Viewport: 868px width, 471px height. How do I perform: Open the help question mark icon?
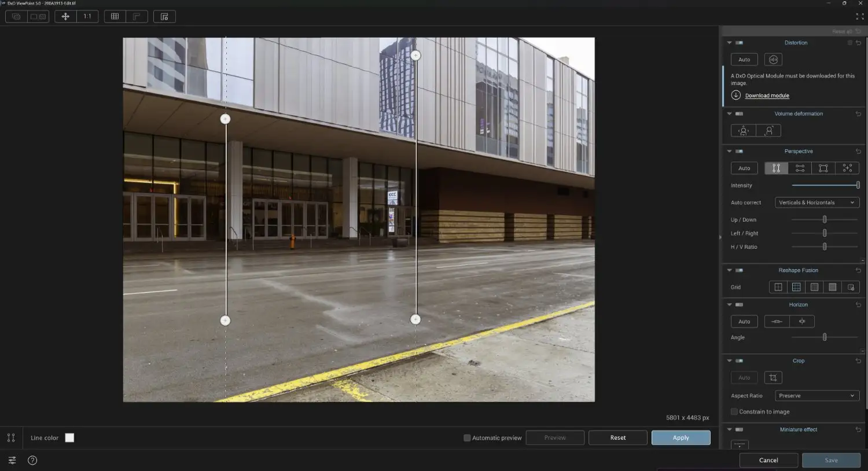(x=32, y=460)
